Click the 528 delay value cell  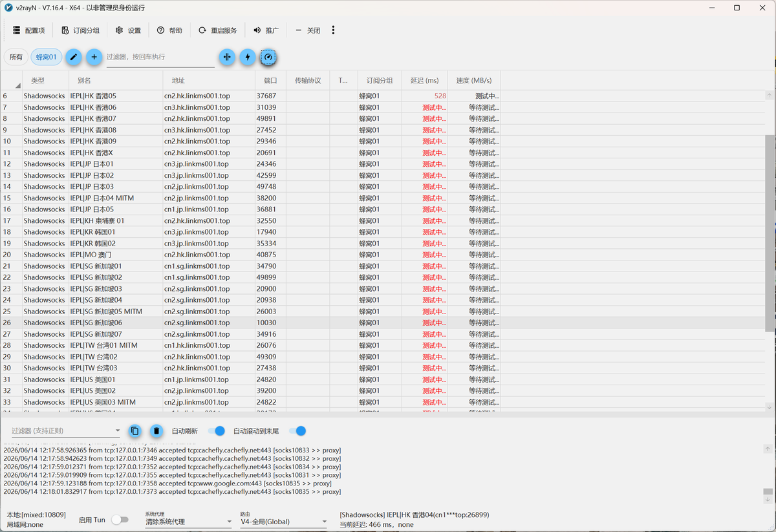click(424, 96)
